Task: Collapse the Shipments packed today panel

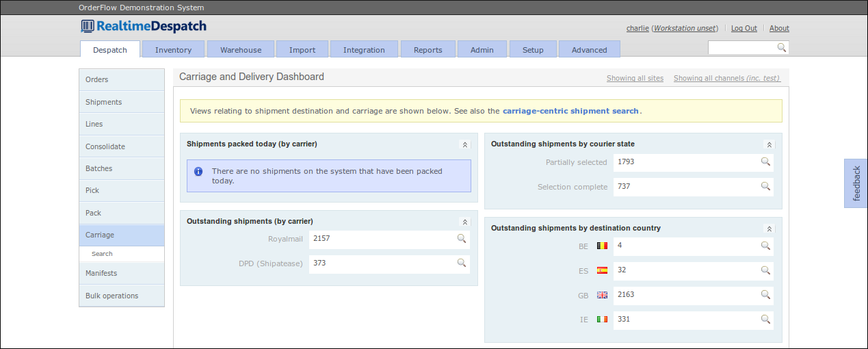Action: pos(465,144)
